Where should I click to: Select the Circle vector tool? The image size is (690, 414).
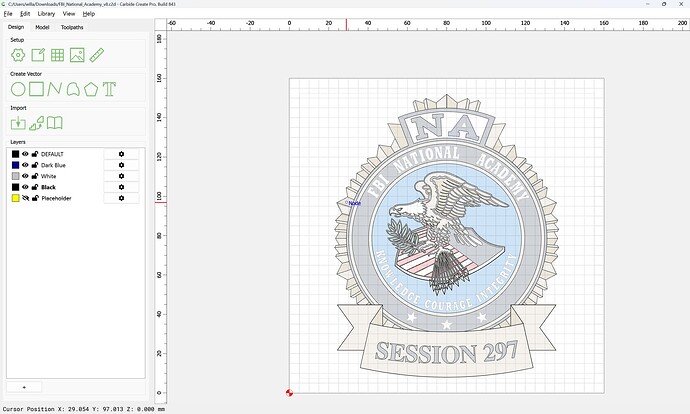18,89
